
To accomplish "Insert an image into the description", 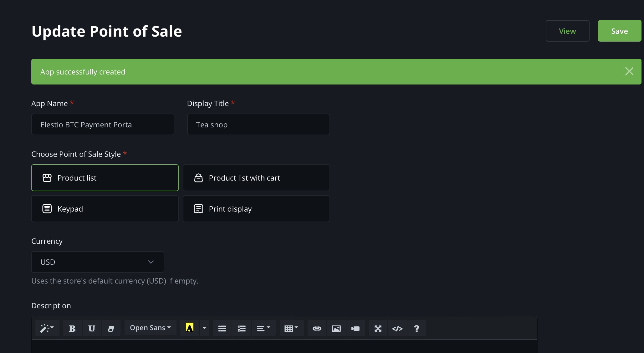I will 336,328.
